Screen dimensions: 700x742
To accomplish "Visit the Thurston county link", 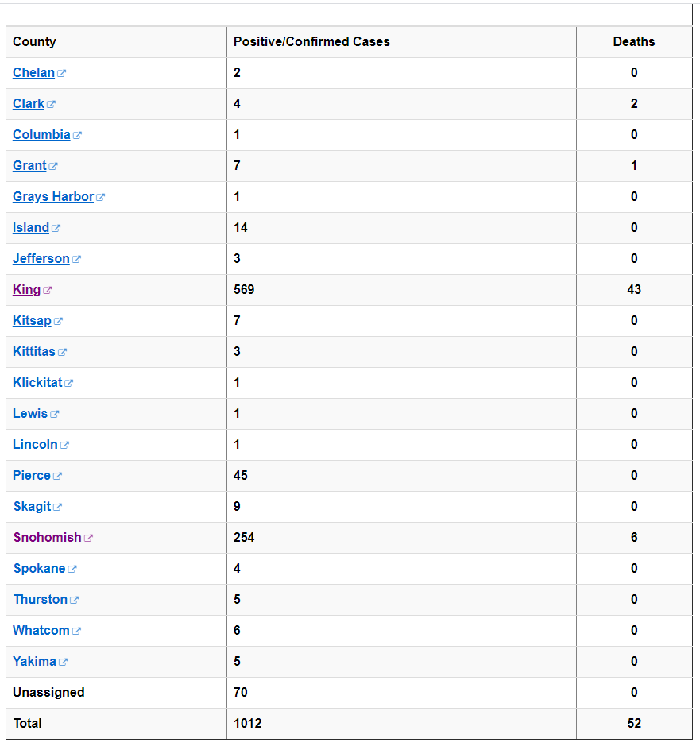I will [41, 599].
